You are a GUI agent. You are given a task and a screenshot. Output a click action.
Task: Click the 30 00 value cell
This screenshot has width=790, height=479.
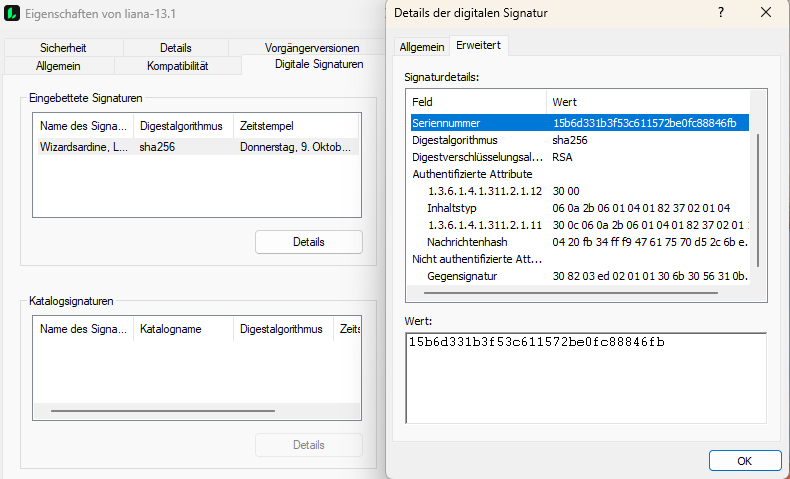(x=566, y=191)
